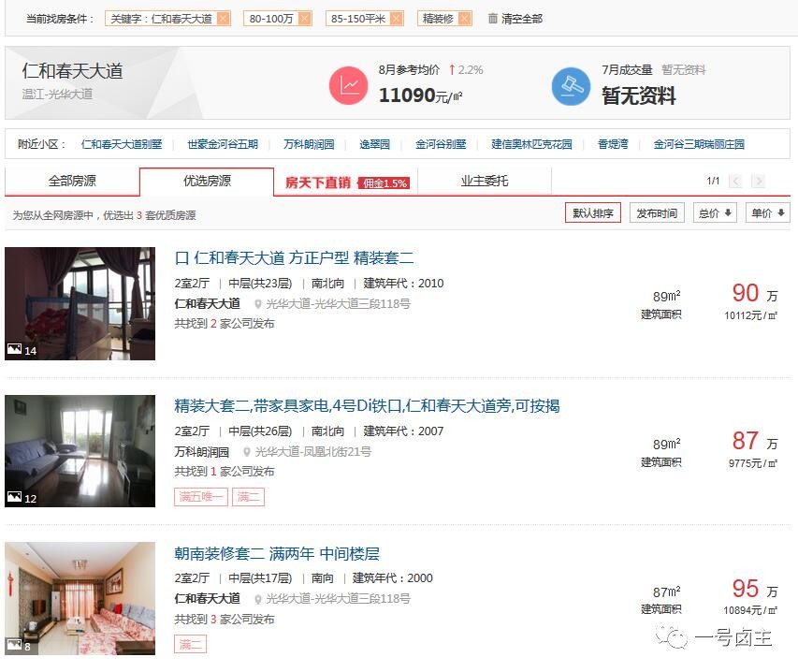Open nearby community 香缇湾 link

(x=613, y=144)
